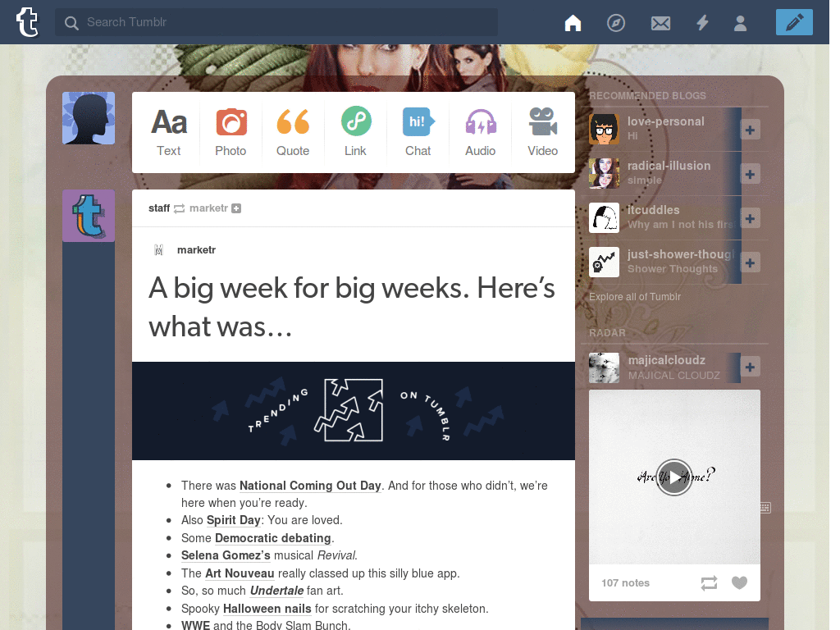Click marketr name beside small avatar
The width and height of the screenshot is (840, 630).
[x=196, y=249]
